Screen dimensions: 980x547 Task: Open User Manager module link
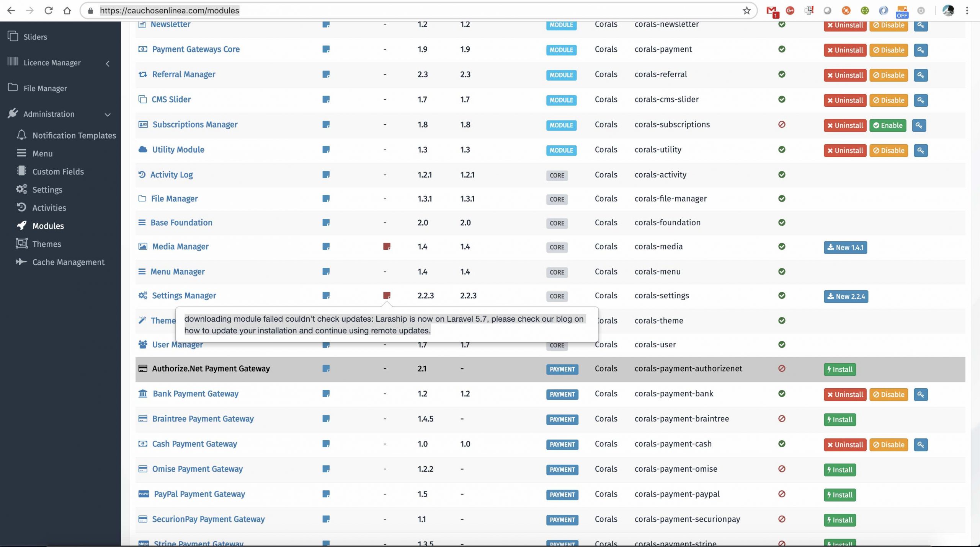(178, 345)
